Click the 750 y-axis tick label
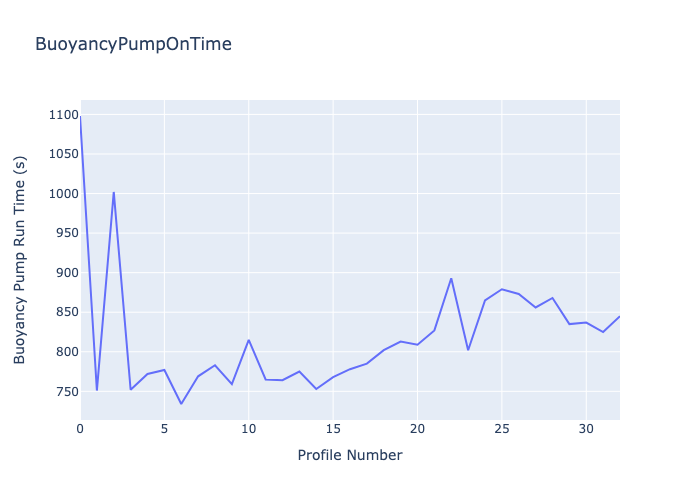Viewport: 700px width, 500px height. [65, 391]
